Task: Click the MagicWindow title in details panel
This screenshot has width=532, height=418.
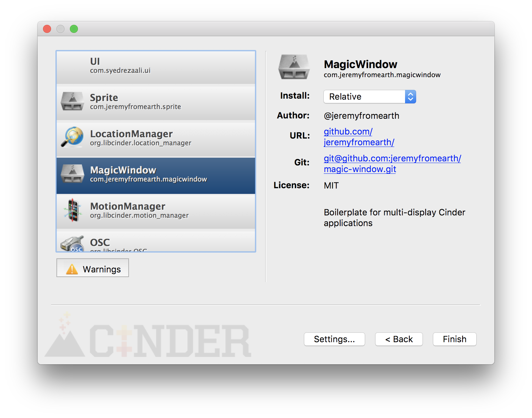Action: [x=360, y=64]
